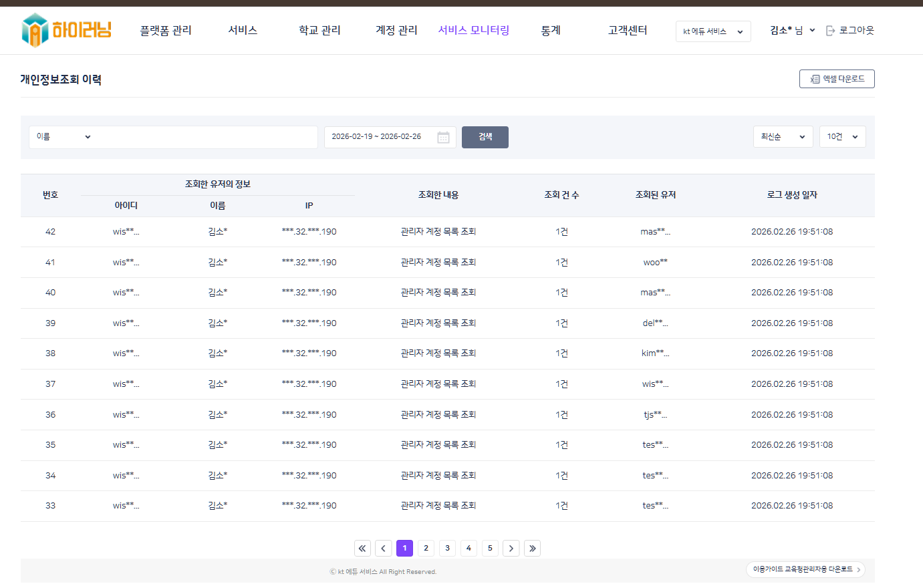Click the 로그아웃 logout icon
The height and width of the screenshot is (588, 923).
coord(831,31)
